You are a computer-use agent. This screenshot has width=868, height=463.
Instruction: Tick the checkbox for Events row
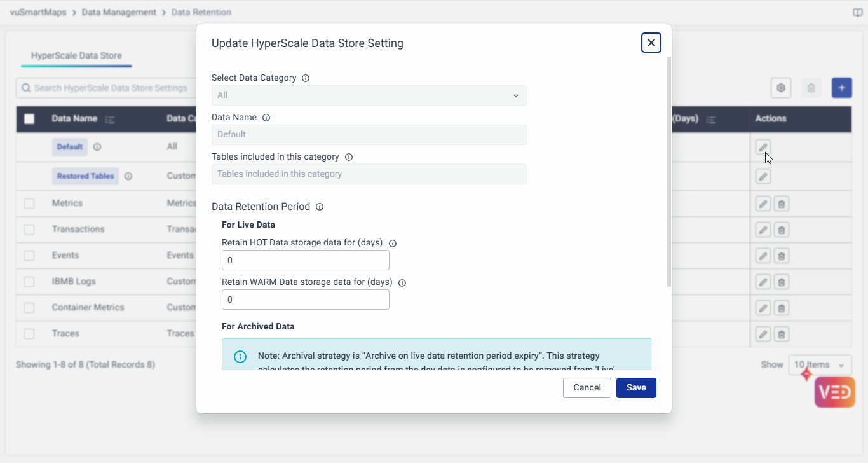[x=29, y=256]
